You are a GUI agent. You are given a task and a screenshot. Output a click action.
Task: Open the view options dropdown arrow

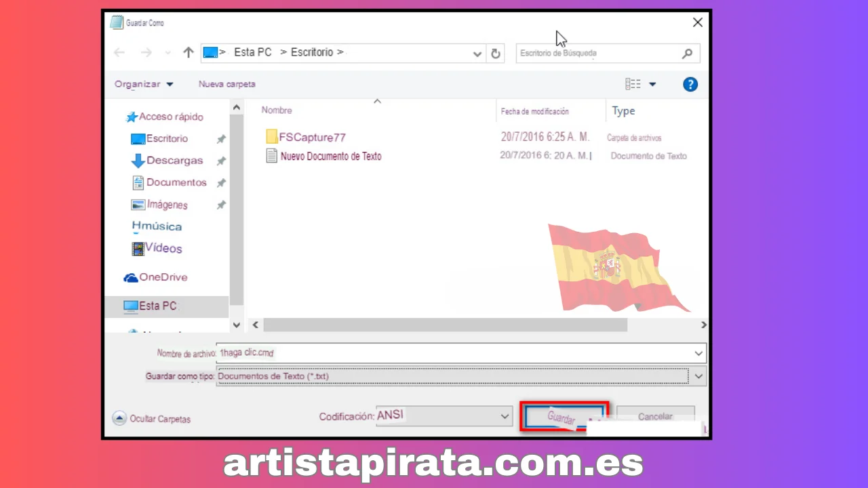pos(652,84)
